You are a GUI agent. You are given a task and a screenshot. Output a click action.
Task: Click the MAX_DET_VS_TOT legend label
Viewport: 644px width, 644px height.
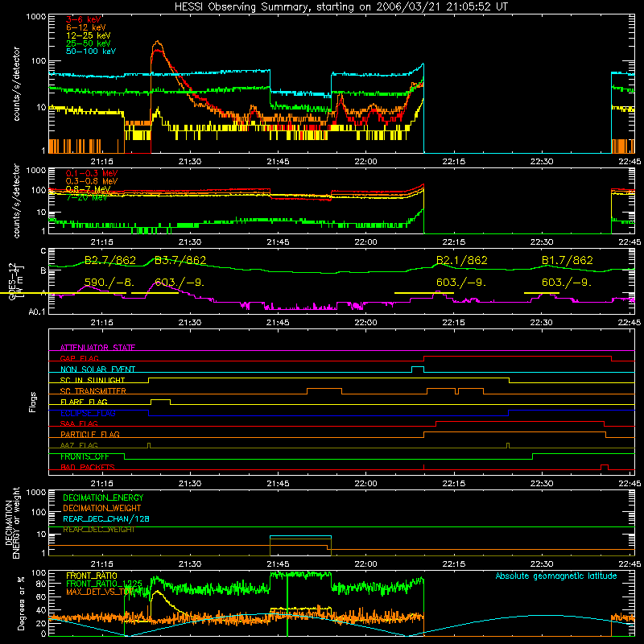pos(100,592)
